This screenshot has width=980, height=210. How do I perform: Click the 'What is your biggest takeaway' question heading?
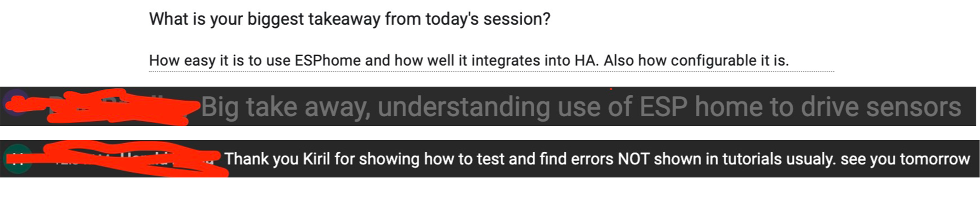click(349, 19)
